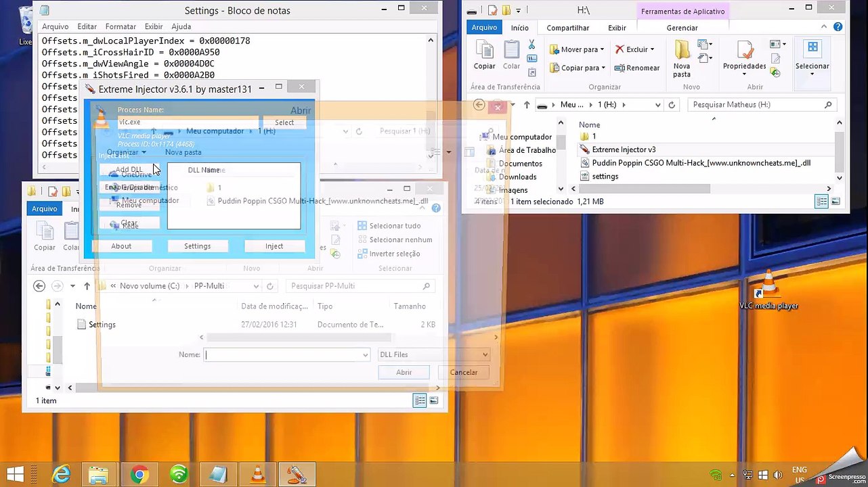Go up one level in the PP-Multi window
The height and width of the screenshot is (487, 868).
(x=87, y=286)
